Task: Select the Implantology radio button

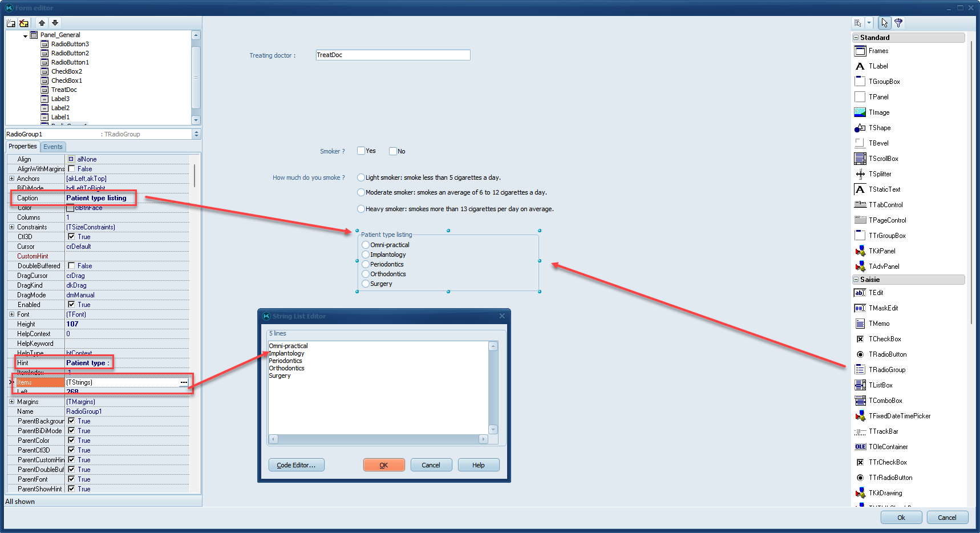Action: pyautogui.click(x=366, y=255)
